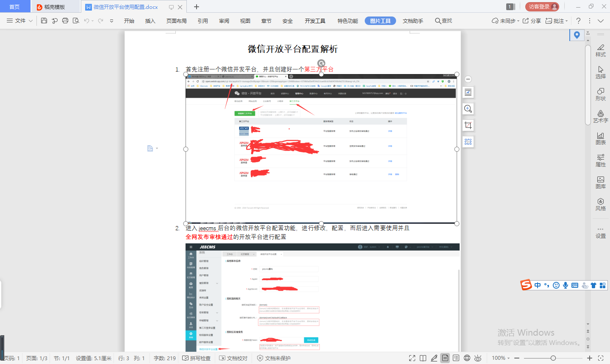Image resolution: width=610 pixels, height=364 pixels.
Task: Click the zoom slider handle
Action: 553,358
